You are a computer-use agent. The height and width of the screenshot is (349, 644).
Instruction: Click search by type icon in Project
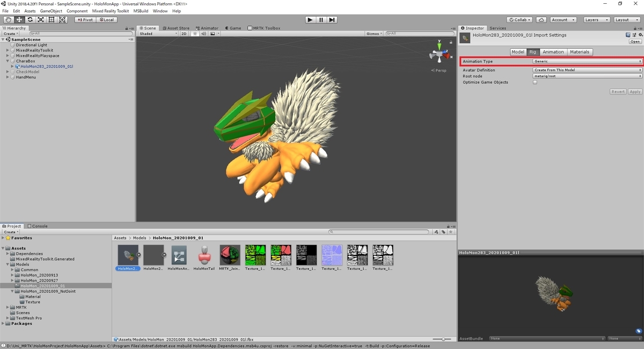click(x=436, y=232)
